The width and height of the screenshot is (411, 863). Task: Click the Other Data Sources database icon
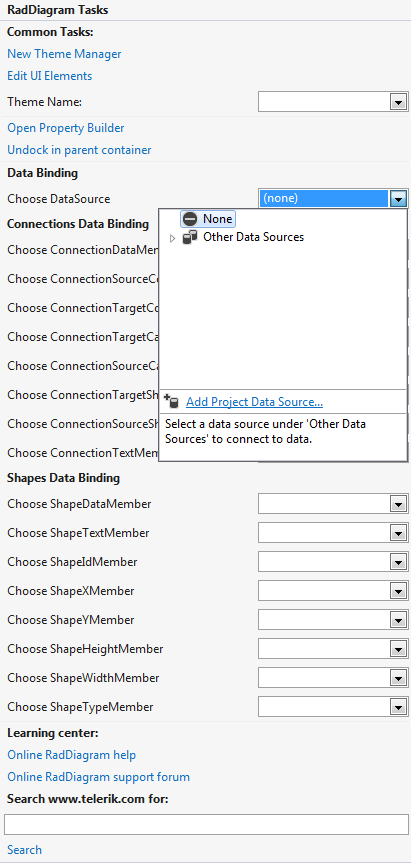click(x=190, y=237)
